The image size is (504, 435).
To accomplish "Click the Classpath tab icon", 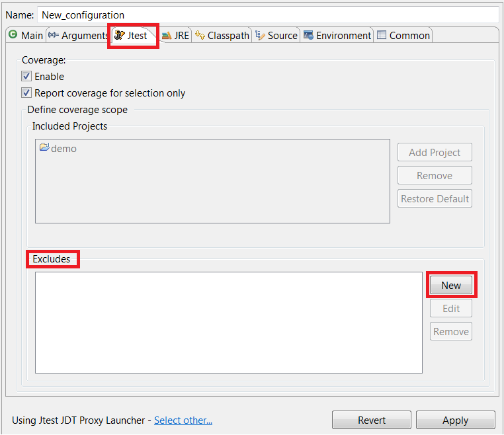I will [x=200, y=34].
